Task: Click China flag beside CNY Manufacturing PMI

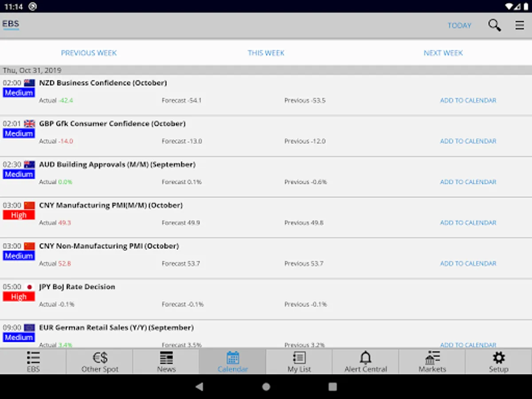Action: pyautogui.click(x=29, y=205)
